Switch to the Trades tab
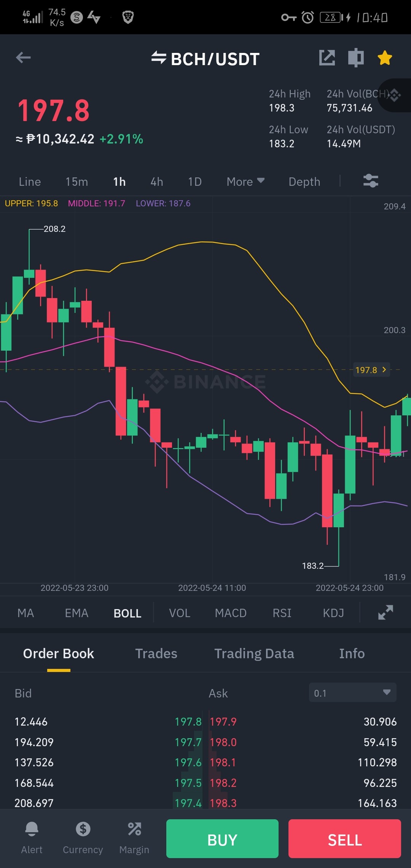The width and height of the screenshot is (411, 868). 156,654
